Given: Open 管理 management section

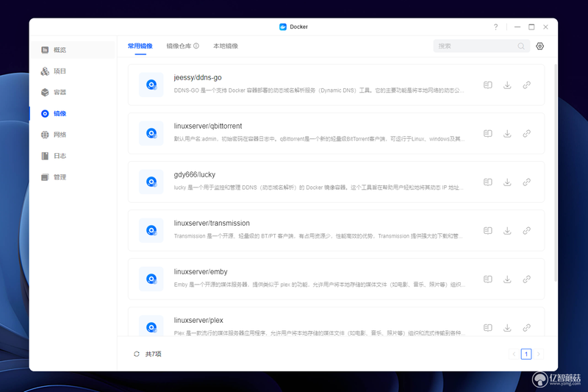Looking at the screenshot, I should point(72,177).
